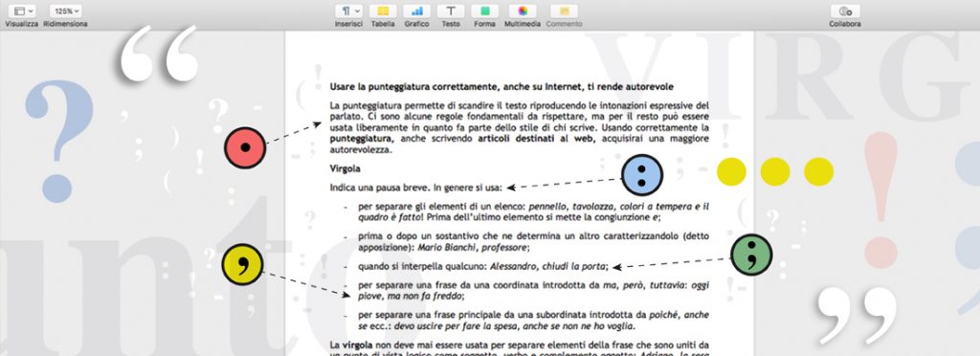Image resolution: width=980 pixels, height=356 pixels.
Task: Click the Visualizza label in toolbar
Action: [x=22, y=24]
